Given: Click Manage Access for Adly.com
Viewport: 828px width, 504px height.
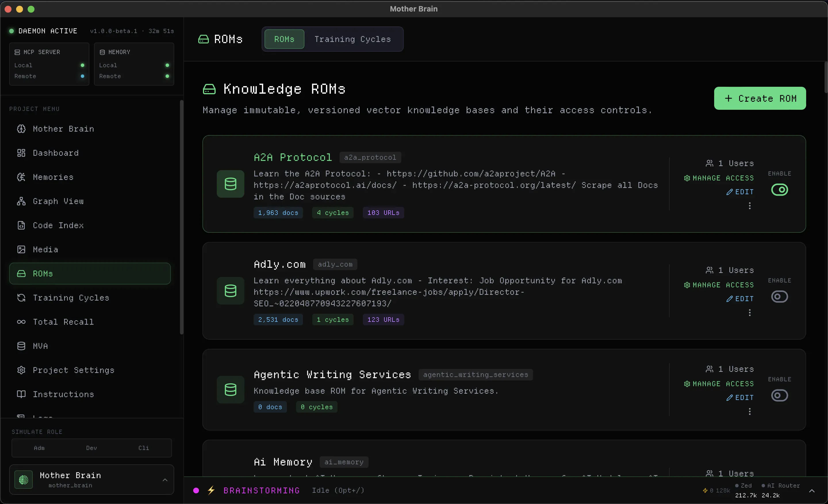Looking at the screenshot, I should (x=719, y=285).
